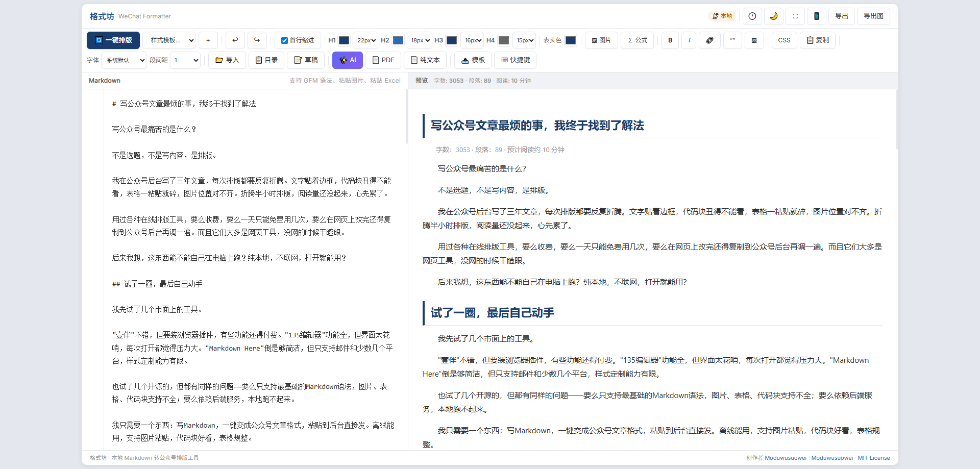Click the link insert icon

(710, 40)
